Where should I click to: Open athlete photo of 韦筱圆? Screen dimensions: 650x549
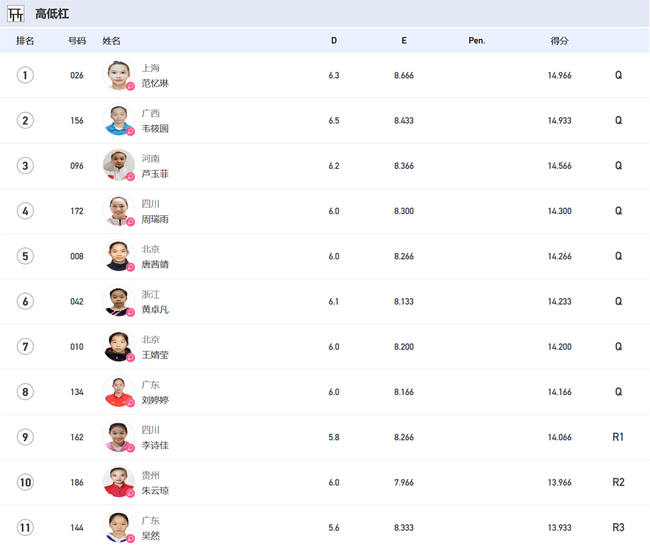pos(118,119)
